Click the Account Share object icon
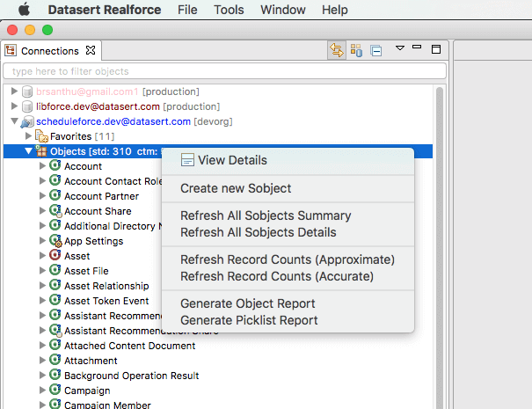Viewport: 532px width, 409px height. (x=55, y=211)
